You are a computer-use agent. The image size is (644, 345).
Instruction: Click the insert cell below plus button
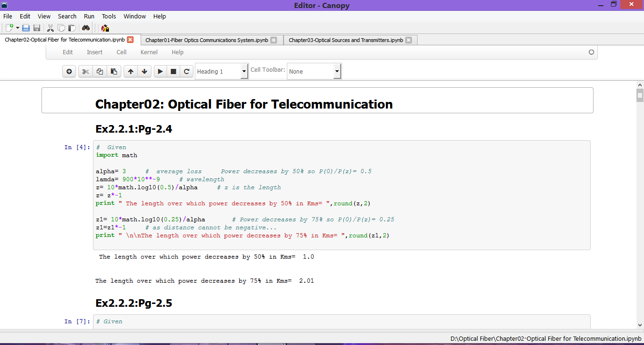[x=69, y=72]
